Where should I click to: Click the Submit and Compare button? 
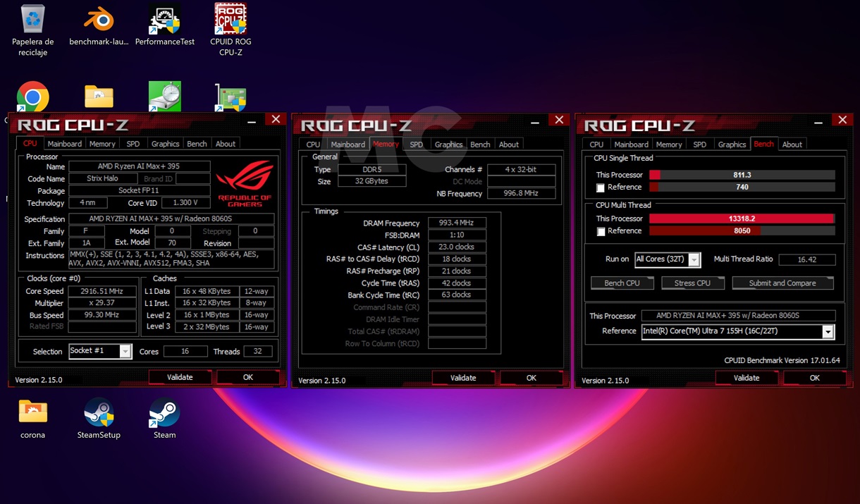[782, 283]
